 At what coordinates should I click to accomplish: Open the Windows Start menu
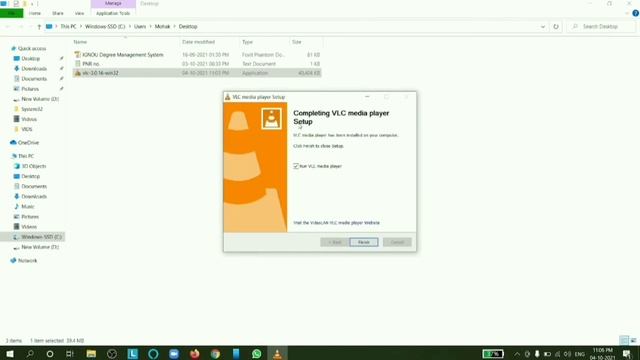point(9,353)
